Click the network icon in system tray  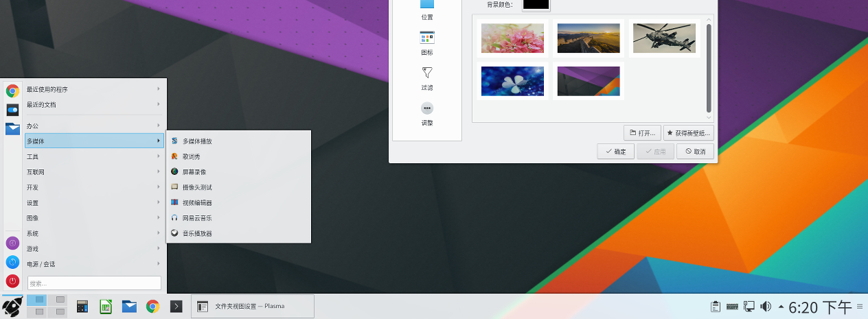point(749,306)
